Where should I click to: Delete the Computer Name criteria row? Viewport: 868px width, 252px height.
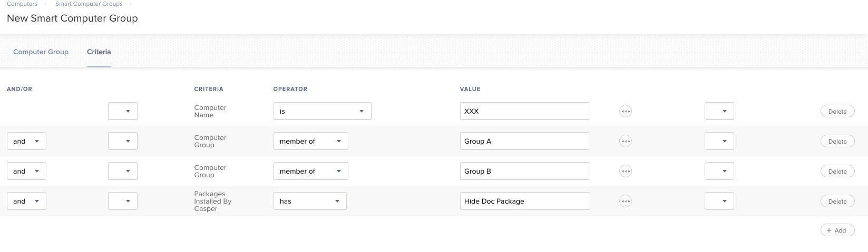click(837, 112)
